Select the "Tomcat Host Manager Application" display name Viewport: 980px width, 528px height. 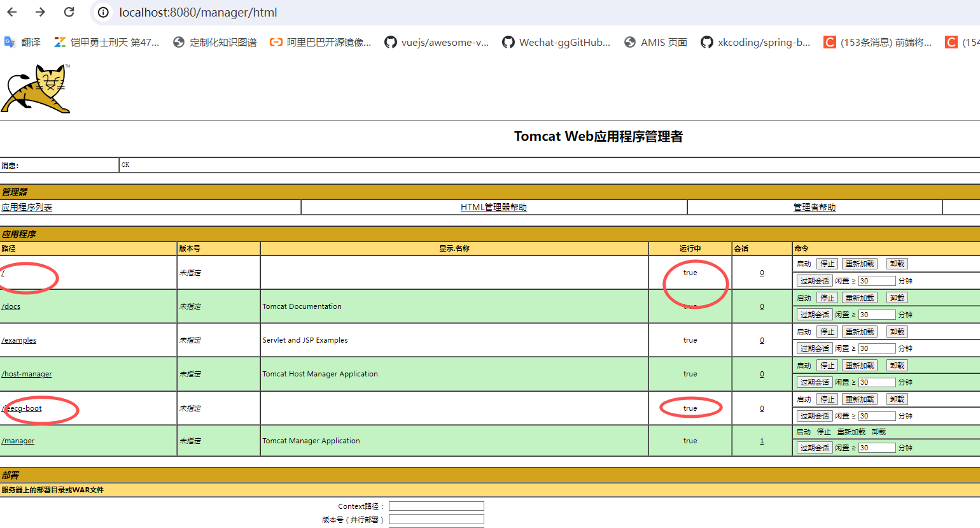320,374
